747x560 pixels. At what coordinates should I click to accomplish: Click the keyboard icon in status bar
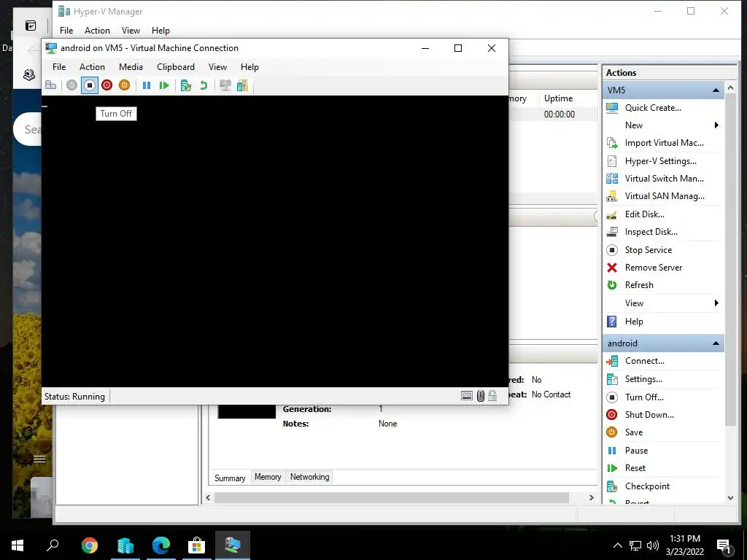point(467,396)
